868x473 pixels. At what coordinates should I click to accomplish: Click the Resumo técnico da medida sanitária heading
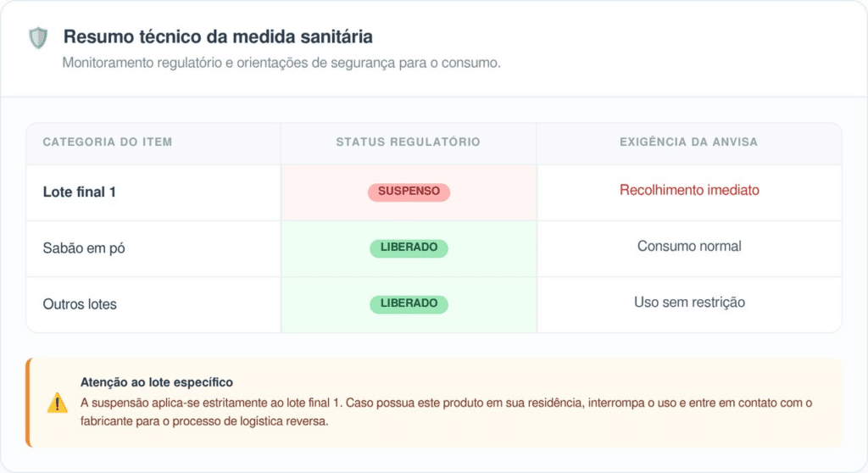[218, 36]
